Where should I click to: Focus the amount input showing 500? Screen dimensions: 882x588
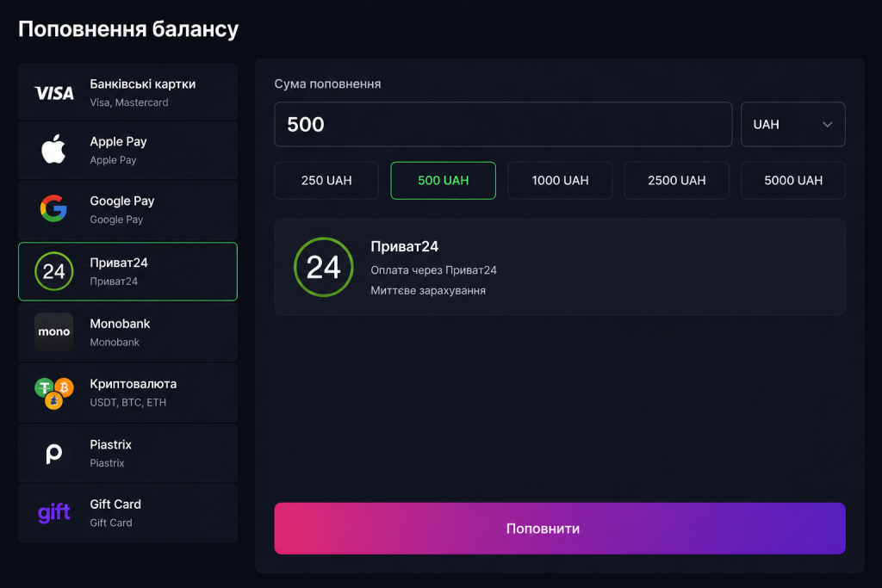tap(503, 124)
